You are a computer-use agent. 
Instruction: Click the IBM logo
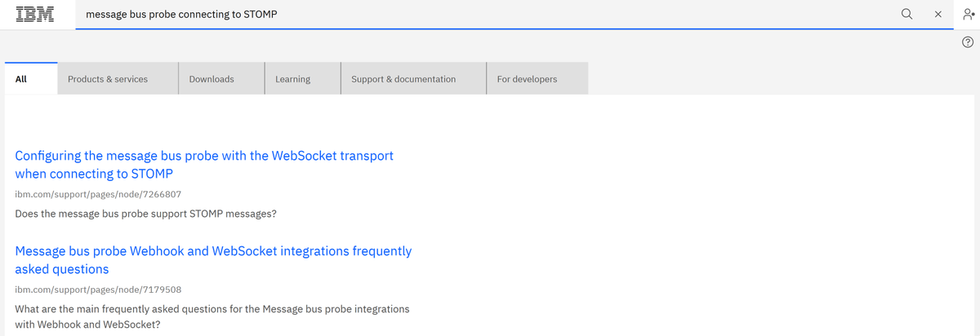click(x=35, y=14)
